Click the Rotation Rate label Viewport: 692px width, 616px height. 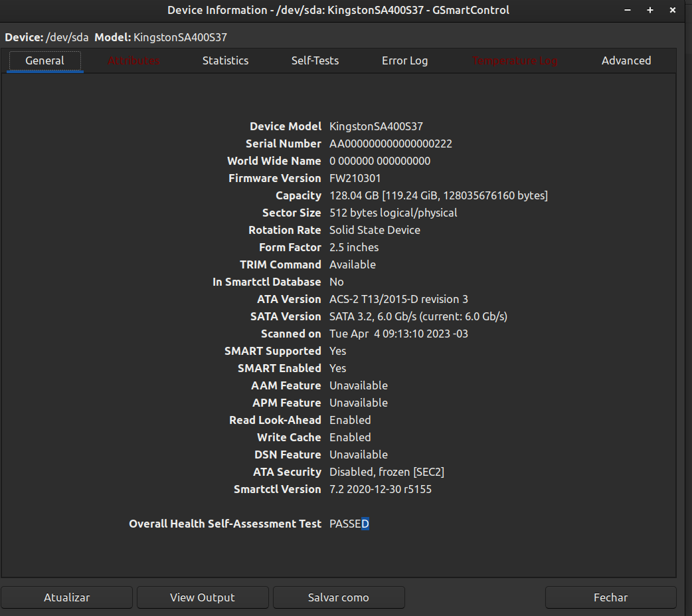coord(285,230)
